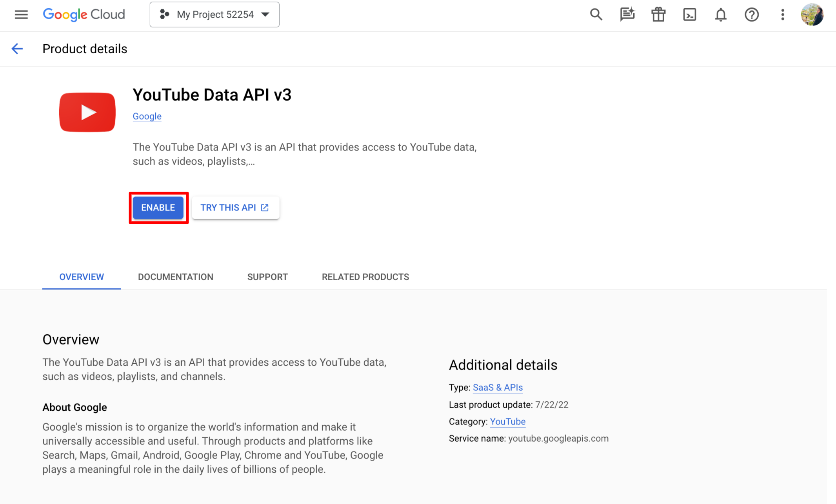Screen dimensions: 836x504
Task: Open the search magnifier icon
Action: 596,15
